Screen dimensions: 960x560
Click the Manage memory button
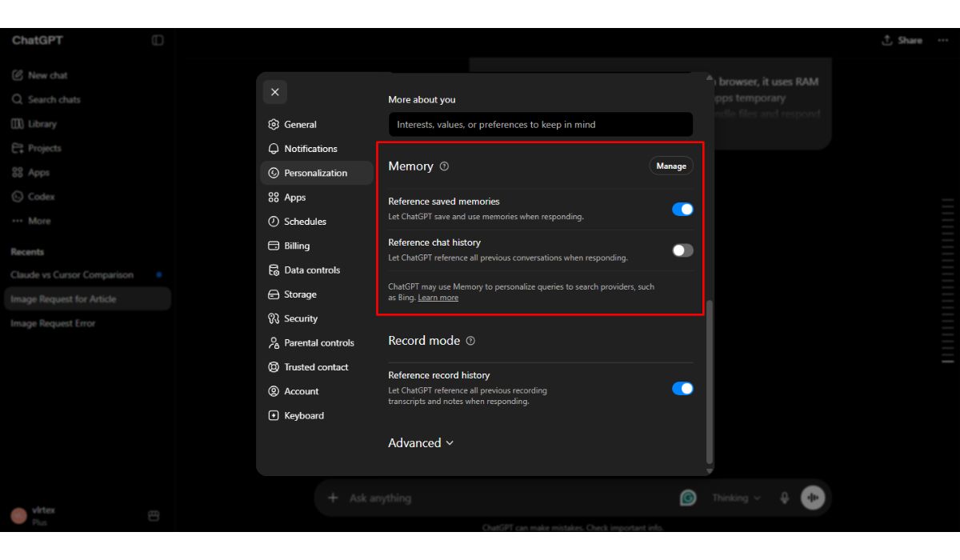point(671,166)
